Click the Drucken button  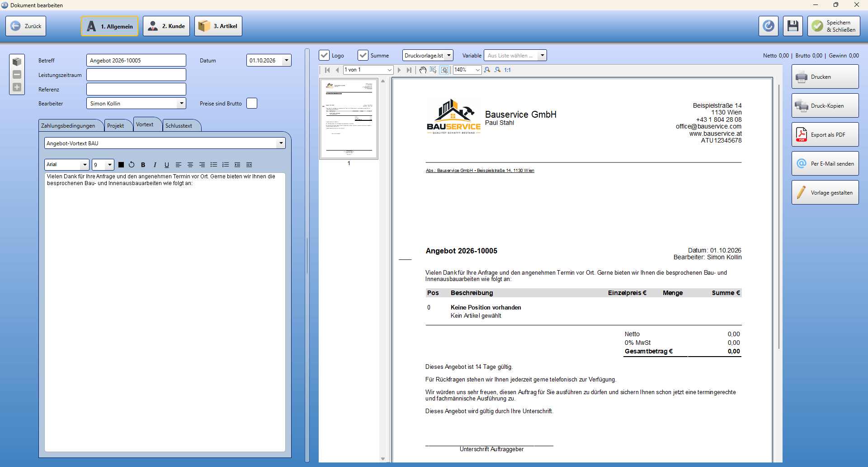coord(825,76)
